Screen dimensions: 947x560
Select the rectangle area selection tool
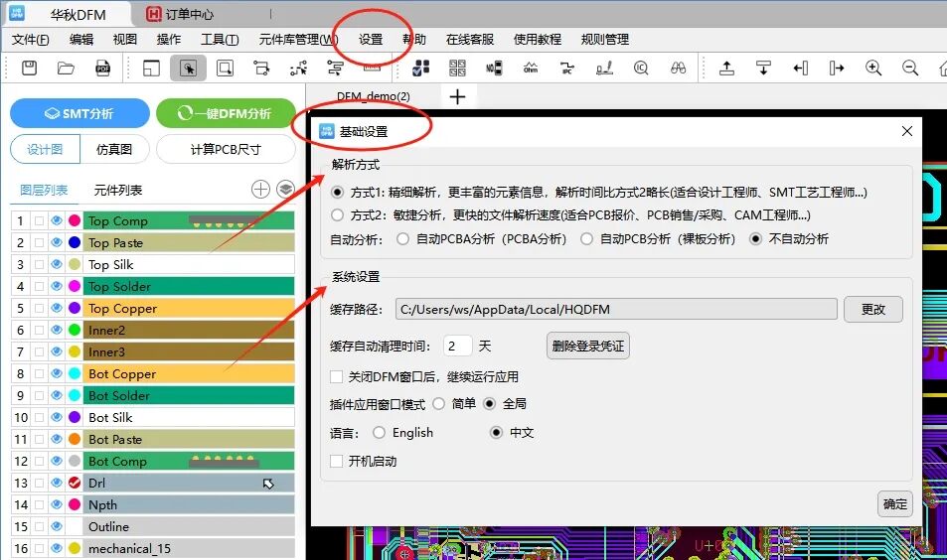tap(225, 69)
